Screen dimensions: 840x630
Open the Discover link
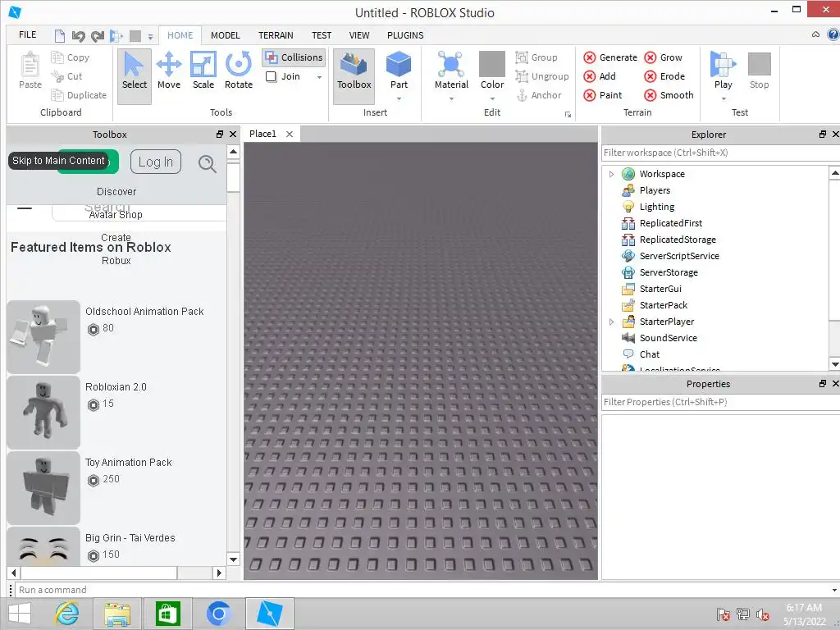(x=116, y=192)
